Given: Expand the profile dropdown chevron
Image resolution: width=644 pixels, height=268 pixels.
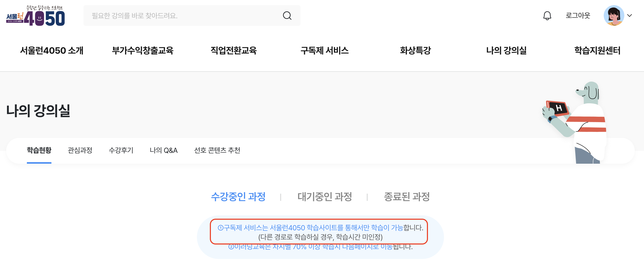Looking at the screenshot, I should click(630, 15).
